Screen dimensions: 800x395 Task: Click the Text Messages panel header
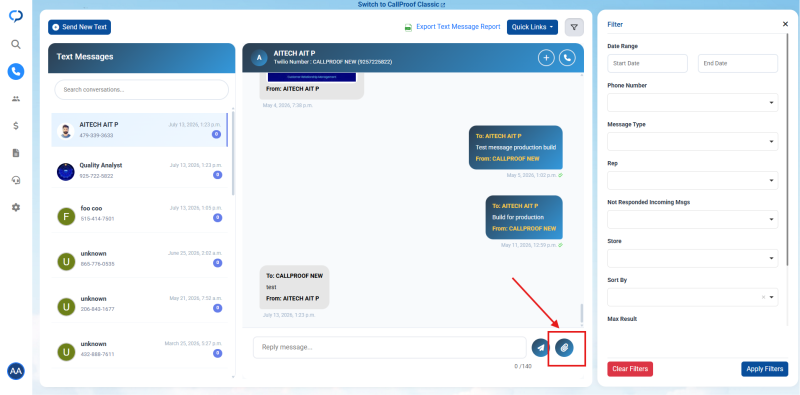pyautogui.click(x=142, y=58)
